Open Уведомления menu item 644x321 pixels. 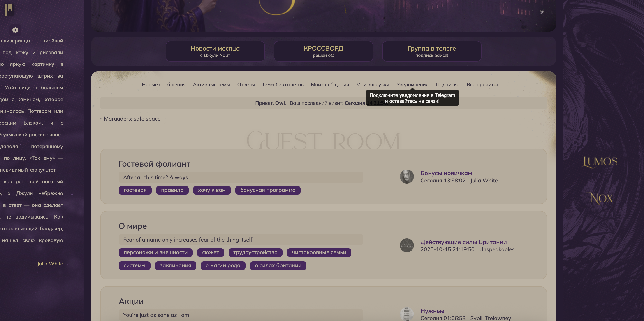412,85
